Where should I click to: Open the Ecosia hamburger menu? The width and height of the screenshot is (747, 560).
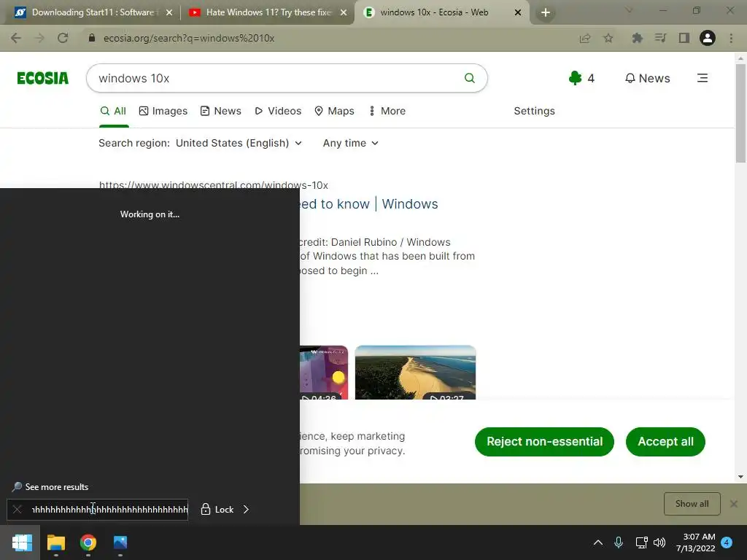[x=703, y=78]
